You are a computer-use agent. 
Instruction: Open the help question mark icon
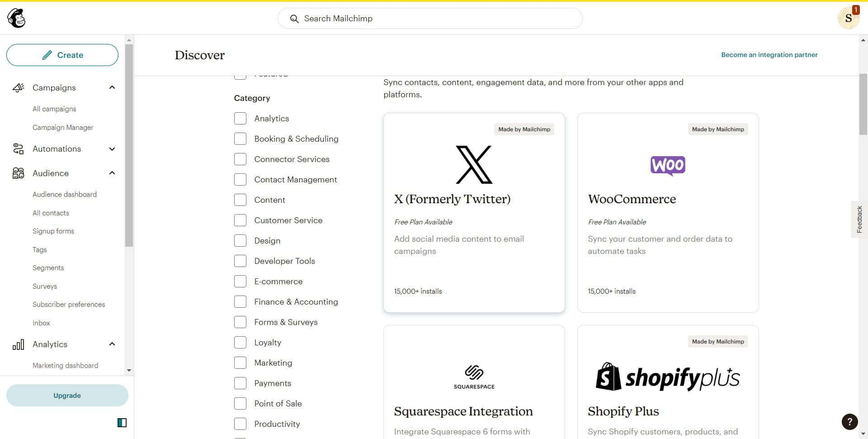coord(849,421)
